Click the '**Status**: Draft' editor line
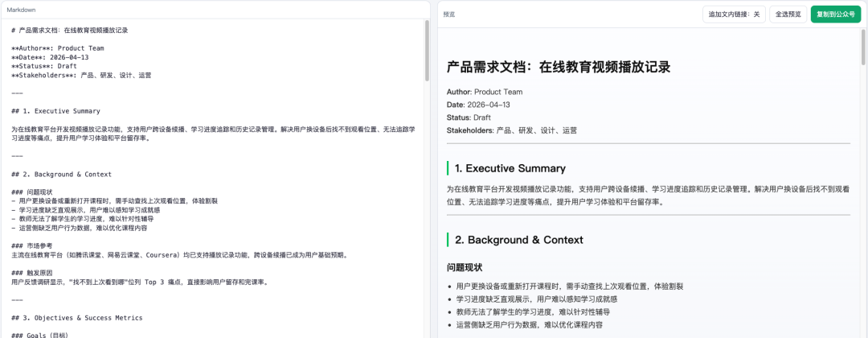The width and height of the screenshot is (868, 338). 43,66
